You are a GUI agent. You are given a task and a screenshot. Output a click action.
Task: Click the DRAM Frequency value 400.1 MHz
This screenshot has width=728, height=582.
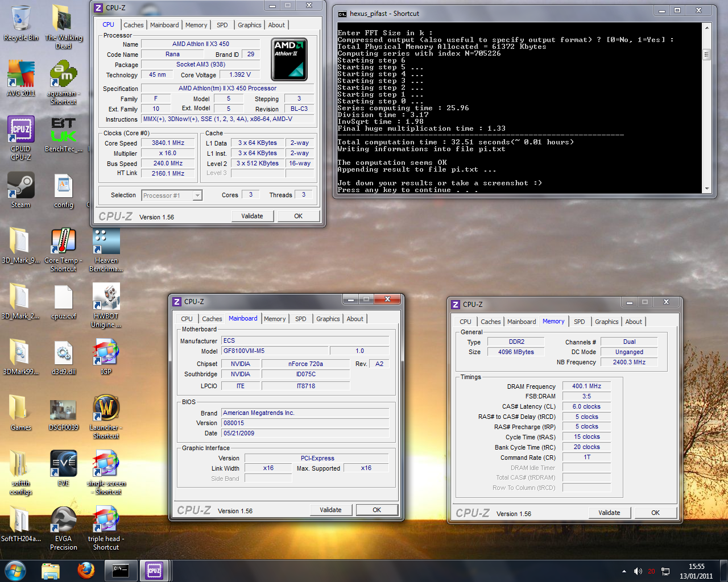pos(586,386)
